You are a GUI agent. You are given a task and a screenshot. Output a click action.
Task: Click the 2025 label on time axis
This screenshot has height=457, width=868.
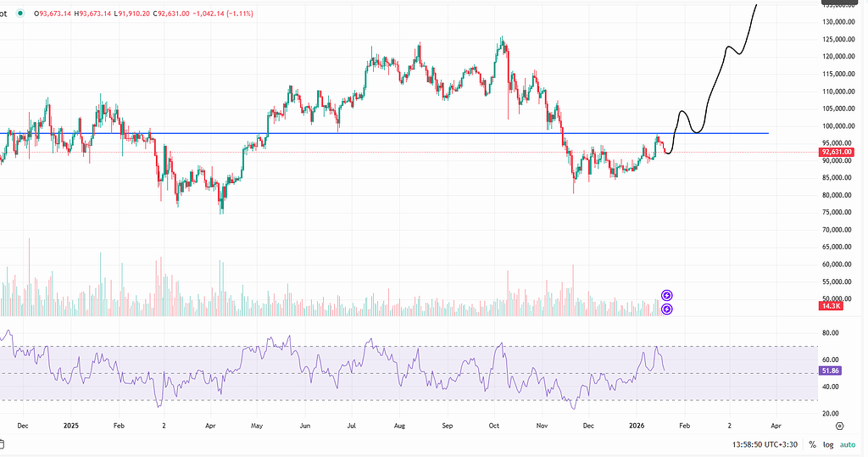pos(70,426)
